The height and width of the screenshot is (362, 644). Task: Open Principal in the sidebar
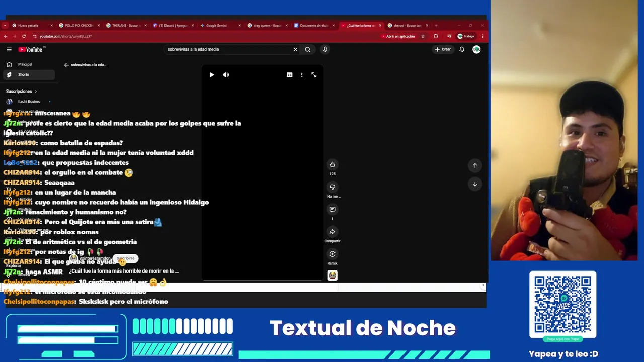click(28, 64)
